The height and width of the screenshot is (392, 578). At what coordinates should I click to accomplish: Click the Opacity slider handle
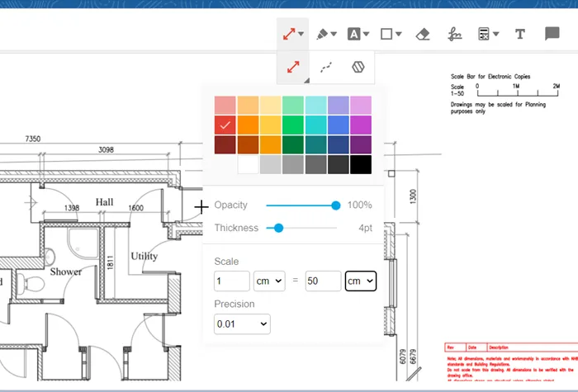[335, 205]
